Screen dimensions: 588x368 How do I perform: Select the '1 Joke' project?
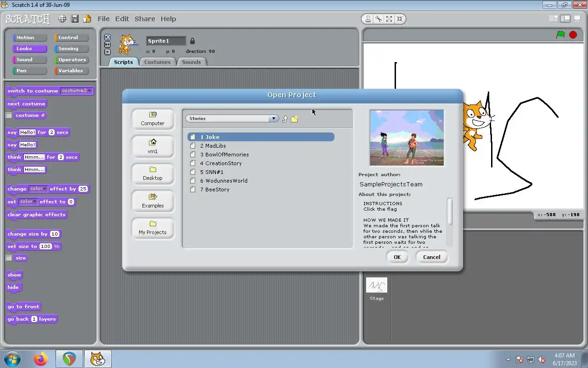[x=261, y=137]
